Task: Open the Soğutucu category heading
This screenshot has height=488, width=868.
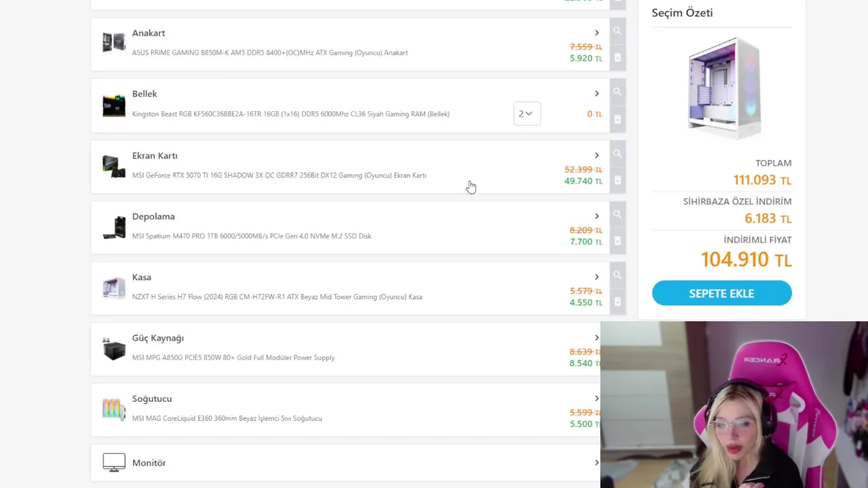Action: [x=152, y=399]
